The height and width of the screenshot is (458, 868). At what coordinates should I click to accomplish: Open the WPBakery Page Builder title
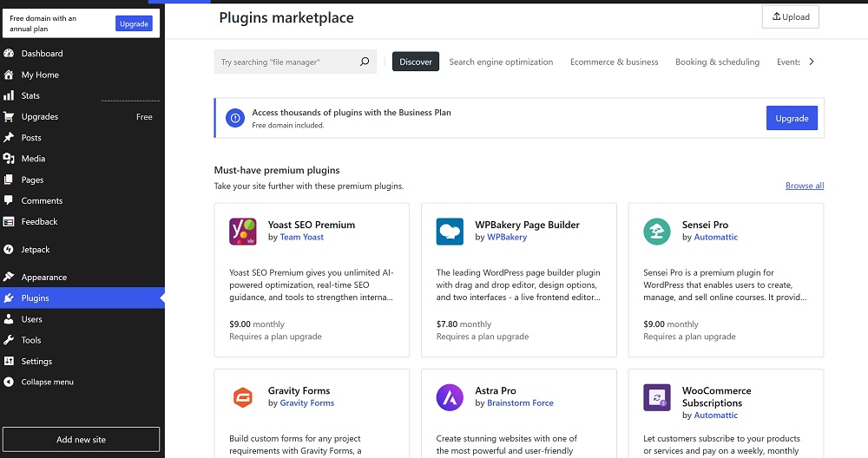click(x=527, y=225)
